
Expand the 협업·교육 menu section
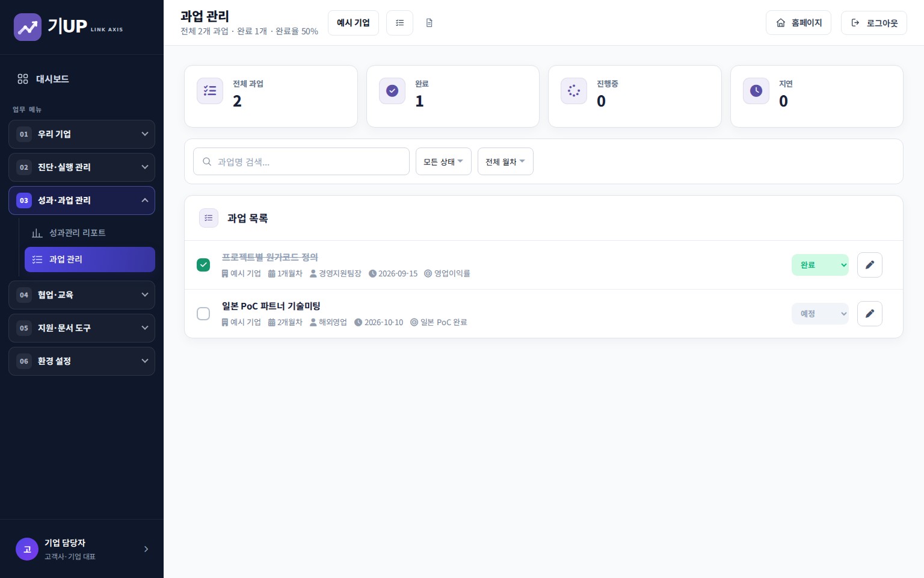tap(82, 295)
